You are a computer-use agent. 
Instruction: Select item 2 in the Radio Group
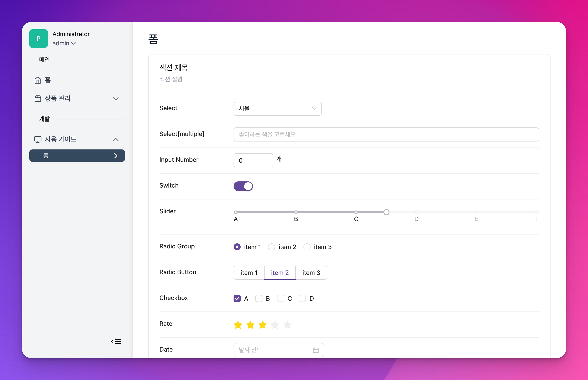coord(271,247)
